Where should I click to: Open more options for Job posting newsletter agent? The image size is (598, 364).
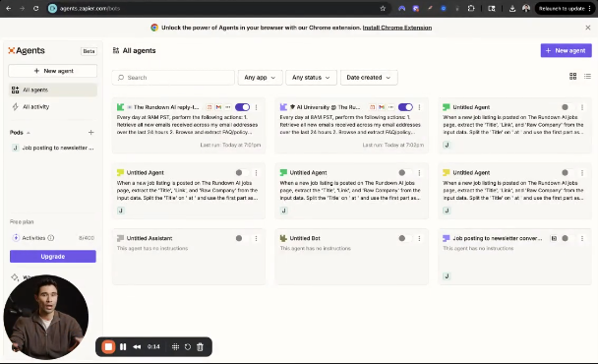(x=582, y=238)
